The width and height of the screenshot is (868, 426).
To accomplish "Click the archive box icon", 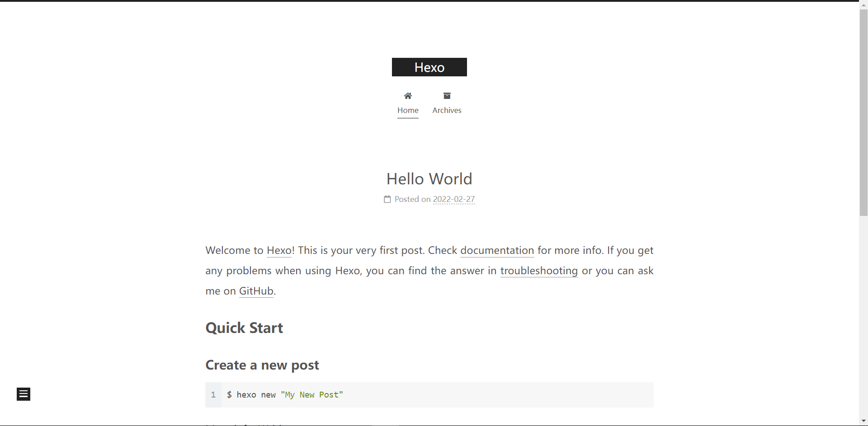I will (x=447, y=96).
